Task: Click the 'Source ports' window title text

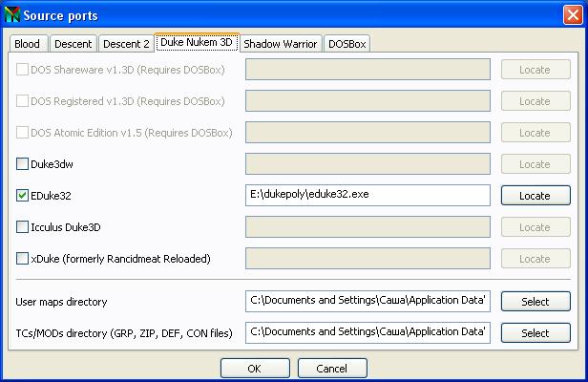Action: point(60,16)
